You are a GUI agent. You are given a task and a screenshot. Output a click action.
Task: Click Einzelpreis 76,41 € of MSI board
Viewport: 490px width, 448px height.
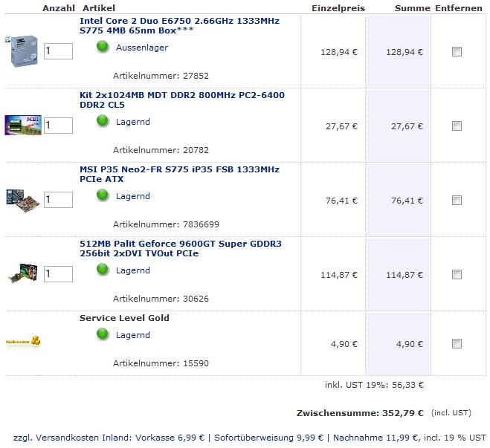[x=341, y=201]
